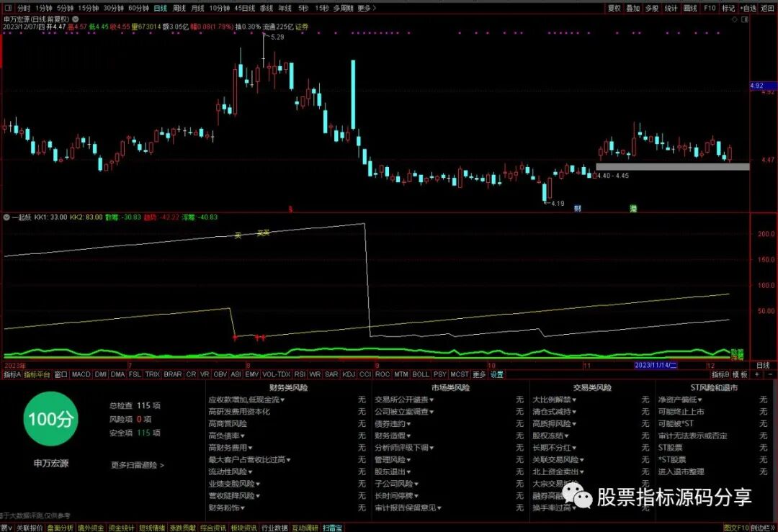Select the KDJ indicator
This screenshot has height=532, width=778.
pos(349,374)
